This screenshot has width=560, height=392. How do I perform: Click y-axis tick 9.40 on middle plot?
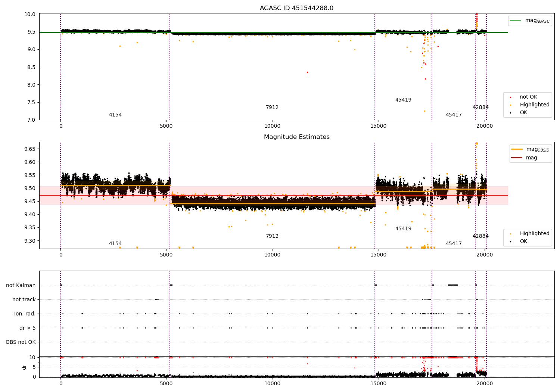(x=30, y=215)
